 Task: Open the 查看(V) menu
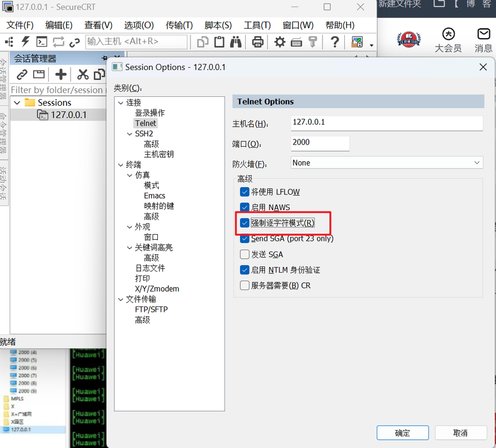99,25
